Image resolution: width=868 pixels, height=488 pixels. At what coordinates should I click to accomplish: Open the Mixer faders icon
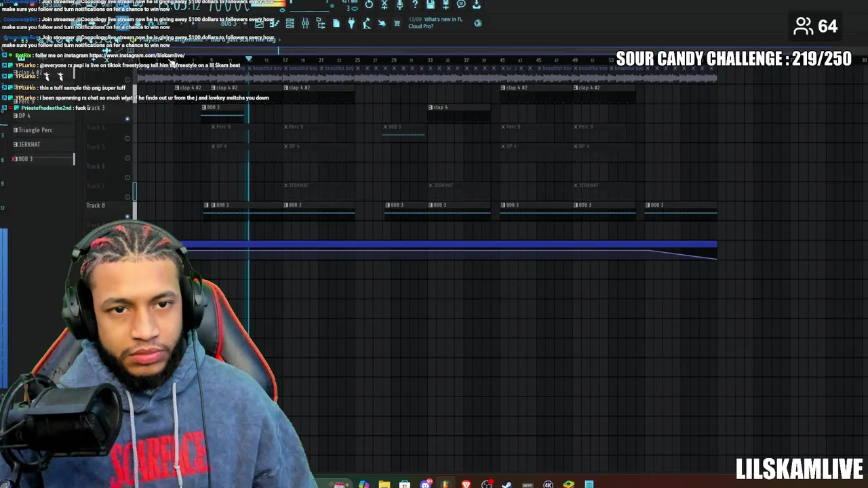[x=305, y=23]
